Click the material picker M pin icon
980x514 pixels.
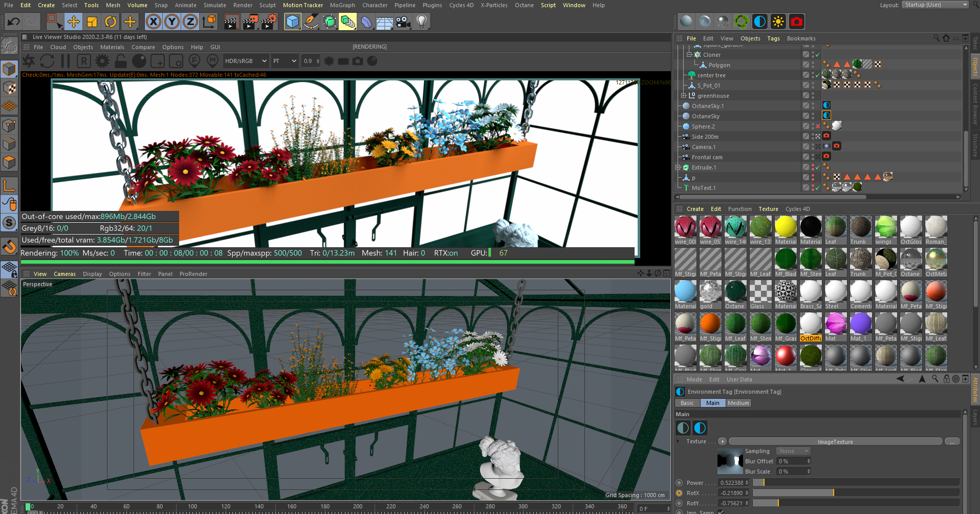coord(213,61)
